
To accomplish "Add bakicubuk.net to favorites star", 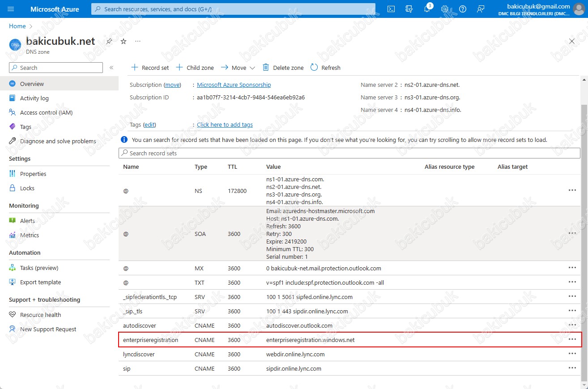I will point(124,41).
